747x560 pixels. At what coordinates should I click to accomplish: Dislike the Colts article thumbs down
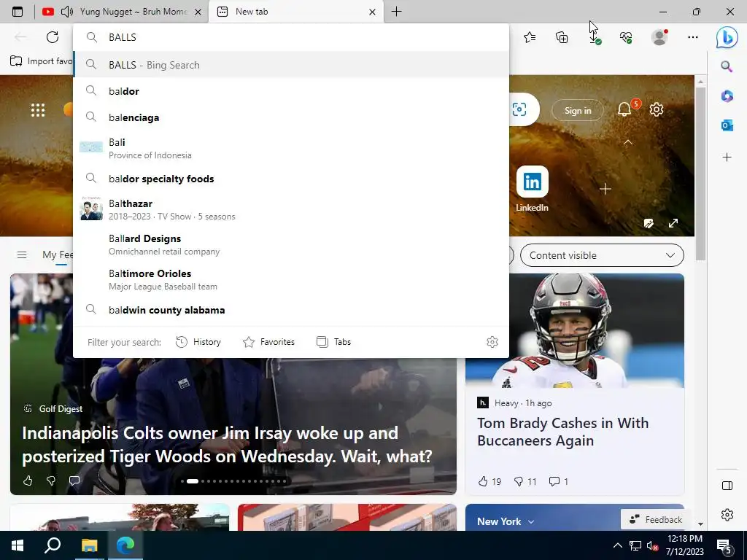pos(51,481)
